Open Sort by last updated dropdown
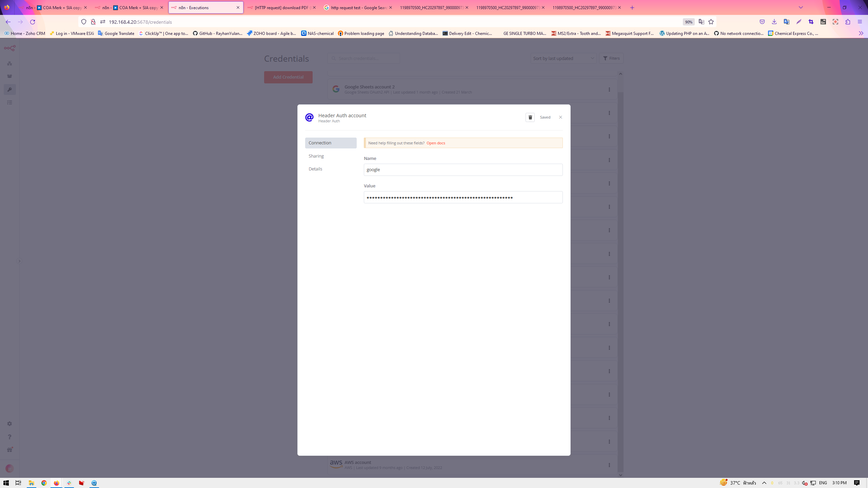Image resolution: width=868 pixels, height=488 pixels. (x=563, y=58)
